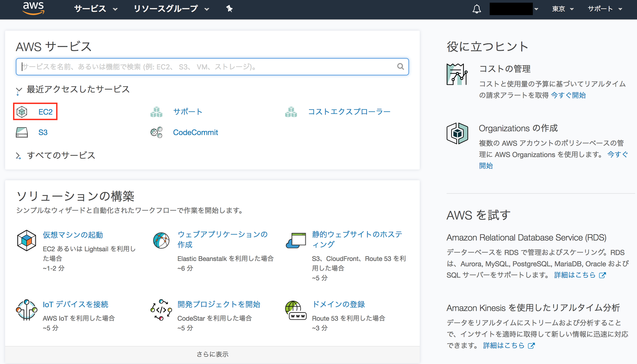
Task: Click the EC2 service icon
Action: 22,112
